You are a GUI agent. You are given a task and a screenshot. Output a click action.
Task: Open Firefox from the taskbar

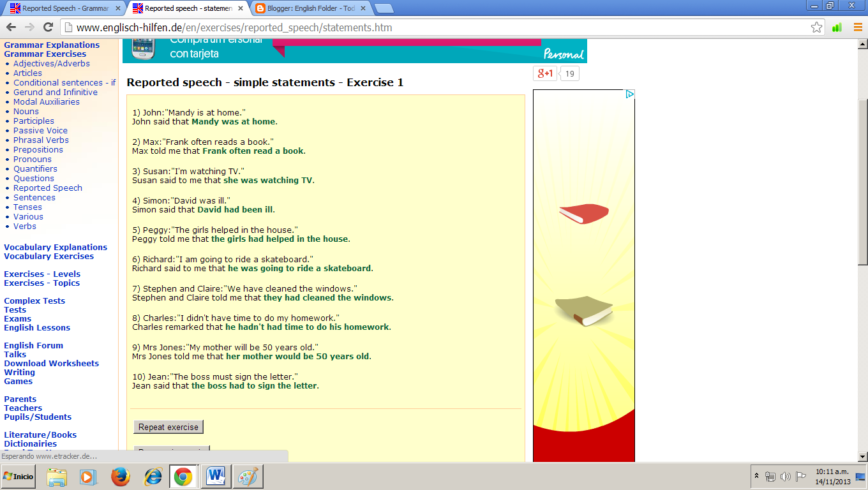pyautogui.click(x=121, y=477)
